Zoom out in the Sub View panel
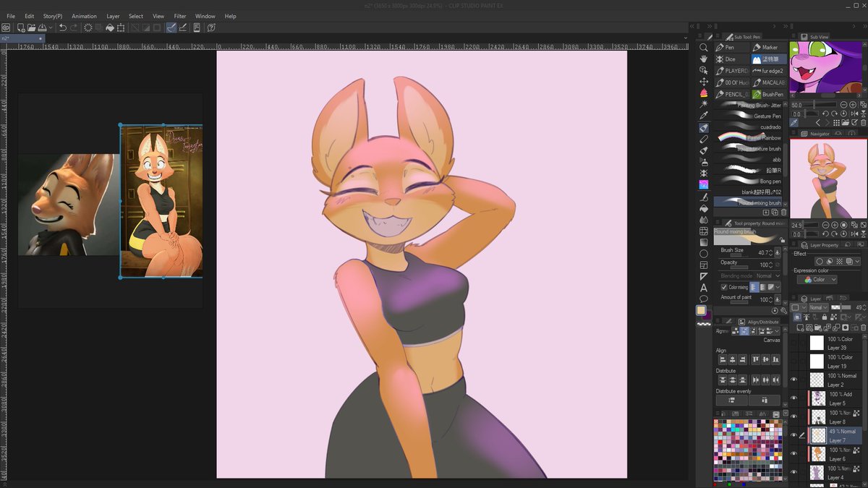Screen dimensions: 868x488 (x=843, y=105)
